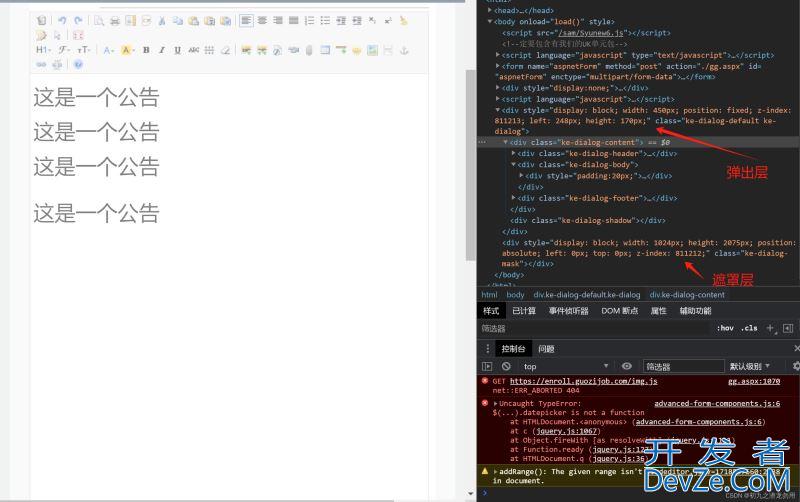
Task: Open the 问题 drawer tab
Action: tap(546, 349)
